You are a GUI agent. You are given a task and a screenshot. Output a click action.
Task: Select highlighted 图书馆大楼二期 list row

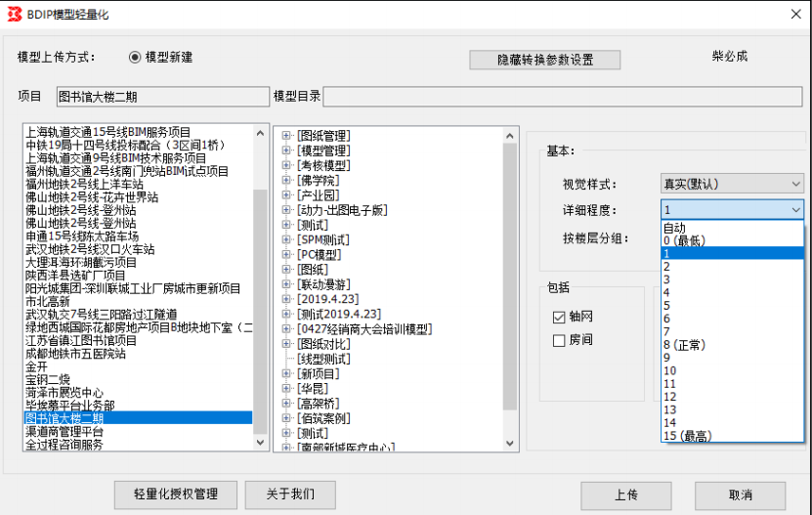[x=139, y=418]
